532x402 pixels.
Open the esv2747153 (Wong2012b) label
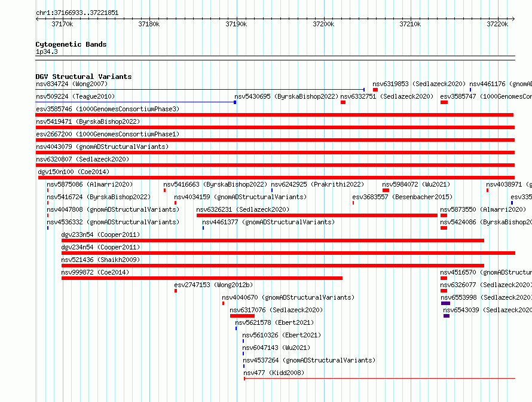(x=214, y=285)
